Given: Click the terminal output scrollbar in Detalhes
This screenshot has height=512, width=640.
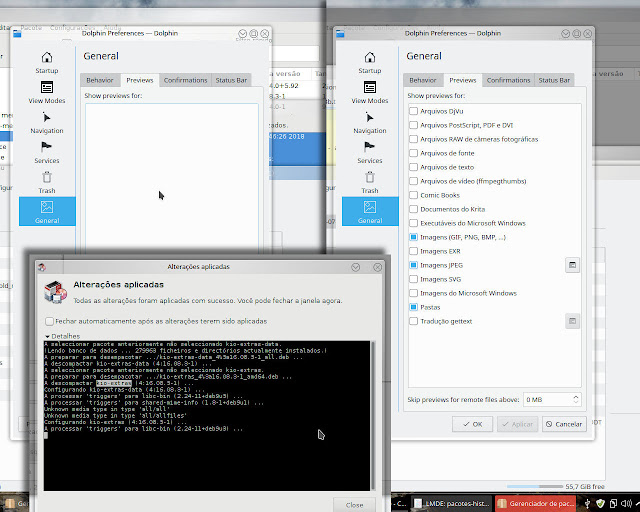Looking at the screenshot, I should 372,416.
